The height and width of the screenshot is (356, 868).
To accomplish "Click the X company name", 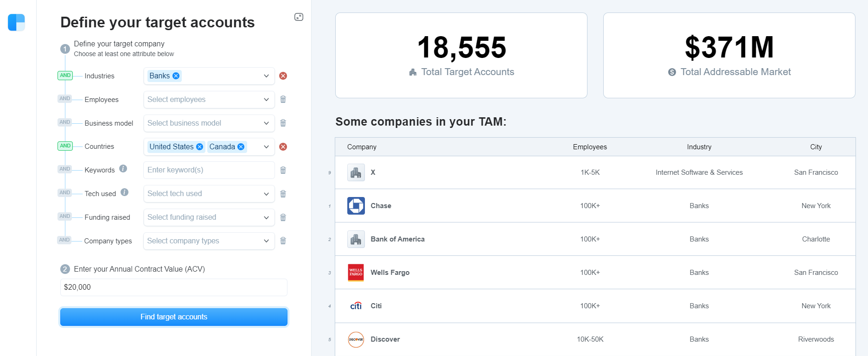I will 373,172.
